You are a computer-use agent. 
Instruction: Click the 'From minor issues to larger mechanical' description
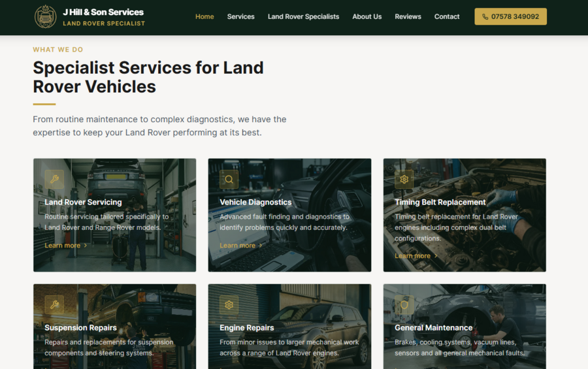(x=289, y=347)
